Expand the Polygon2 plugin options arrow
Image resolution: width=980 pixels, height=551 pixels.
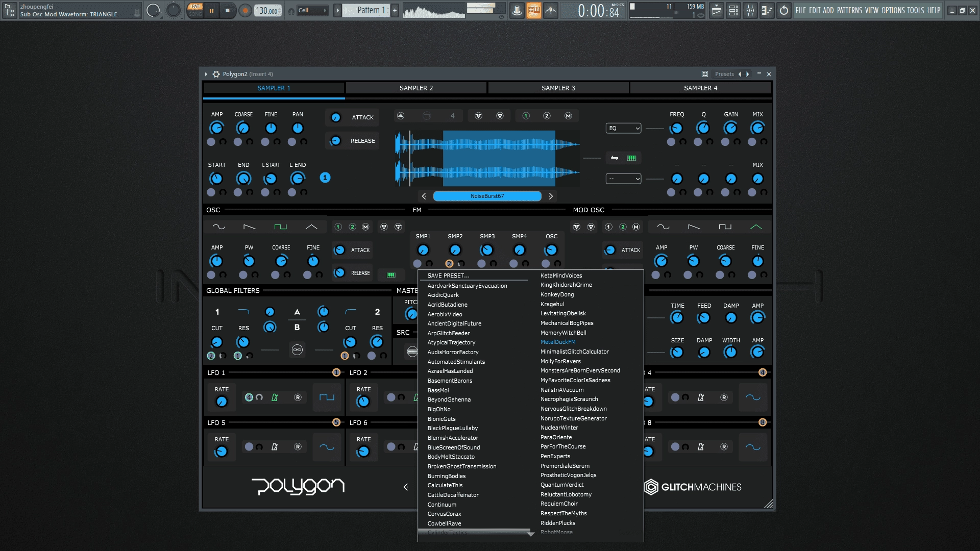click(206, 74)
